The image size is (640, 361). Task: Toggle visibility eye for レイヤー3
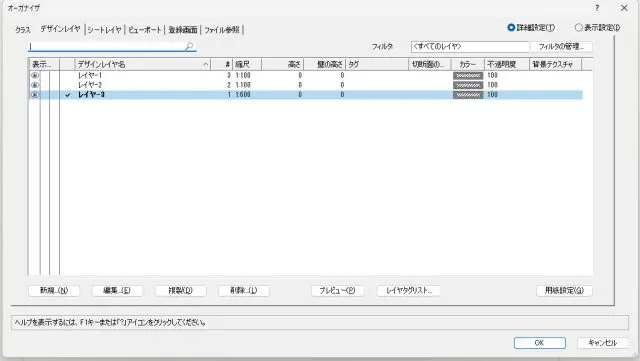(35, 95)
